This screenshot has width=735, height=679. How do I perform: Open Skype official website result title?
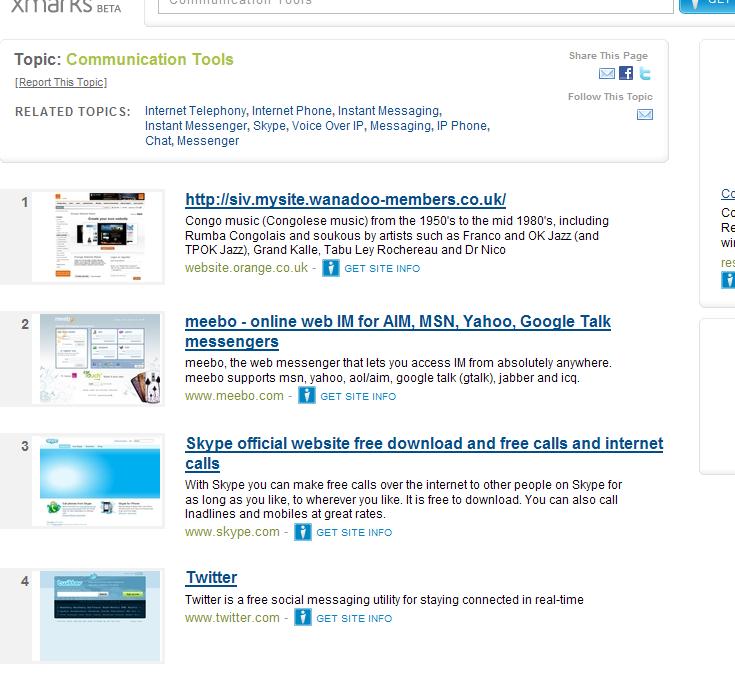(424, 453)
